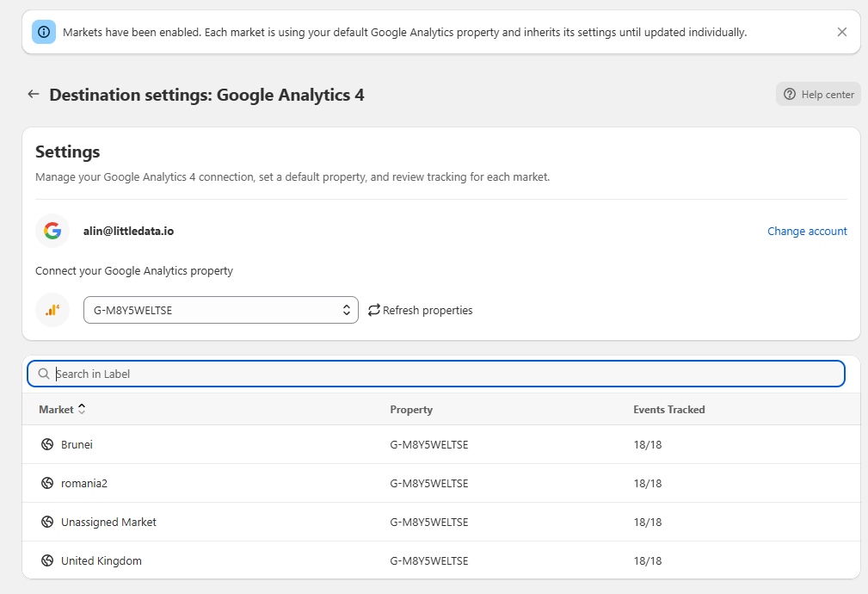Click Refresh properties button
The image size is (868, 594).
(420, 310)
